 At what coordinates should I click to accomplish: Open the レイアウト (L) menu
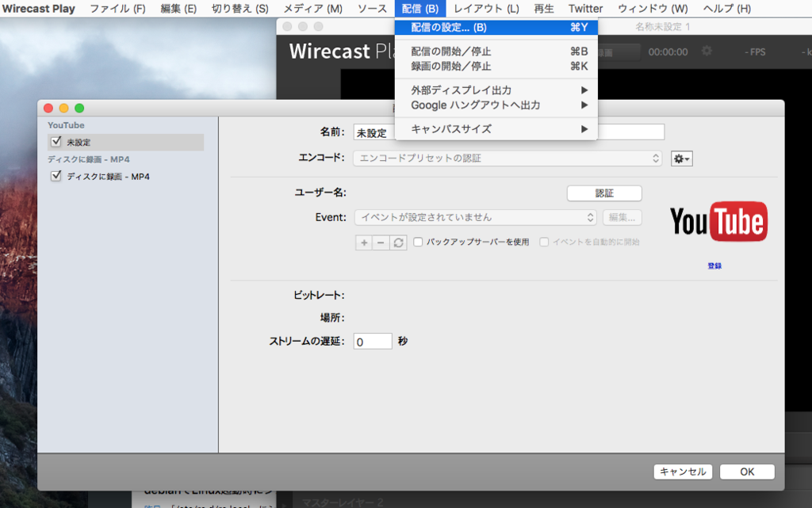pyautogui.click(x=486, y=9)
